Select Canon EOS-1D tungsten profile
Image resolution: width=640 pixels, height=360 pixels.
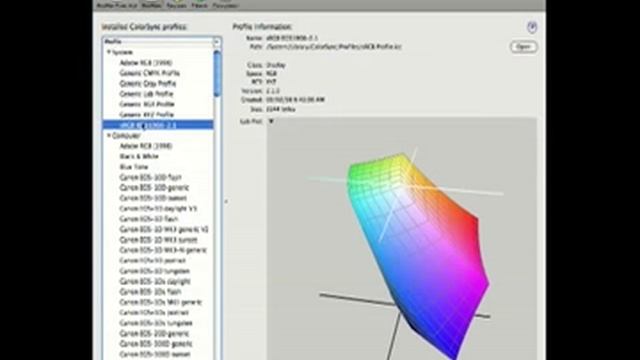[x=154, y=271]
